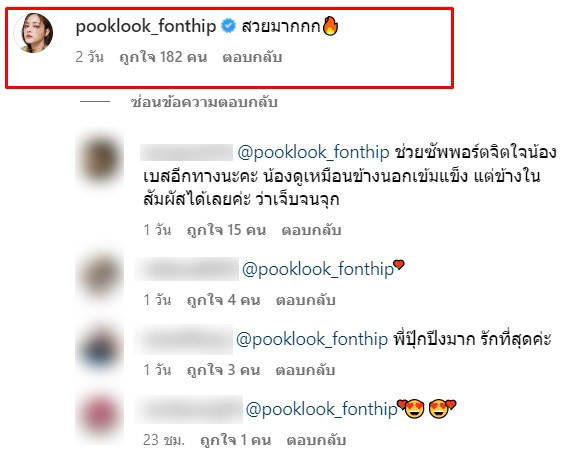Image resolution: width=580 pixels, height=453 pixels.
Task: Click the blue verified badge beside pooklook_fonthip
Action: (x=229, y=26)
